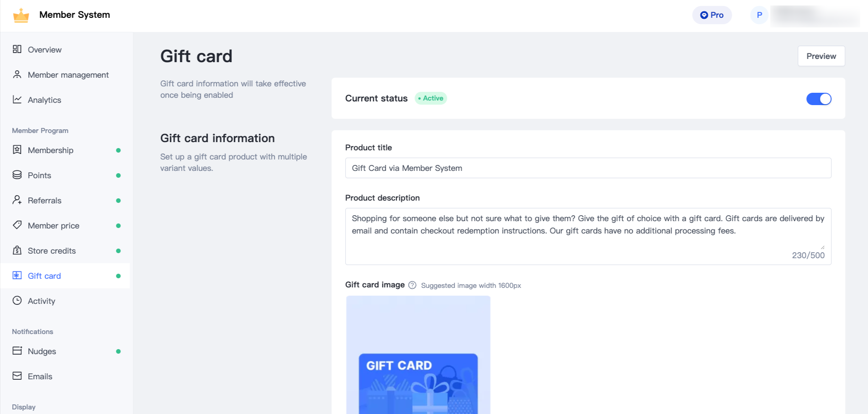Click the Member price tag icon
Screen dimensions: 868x414
pyautogui.click(x=17, y=225)
